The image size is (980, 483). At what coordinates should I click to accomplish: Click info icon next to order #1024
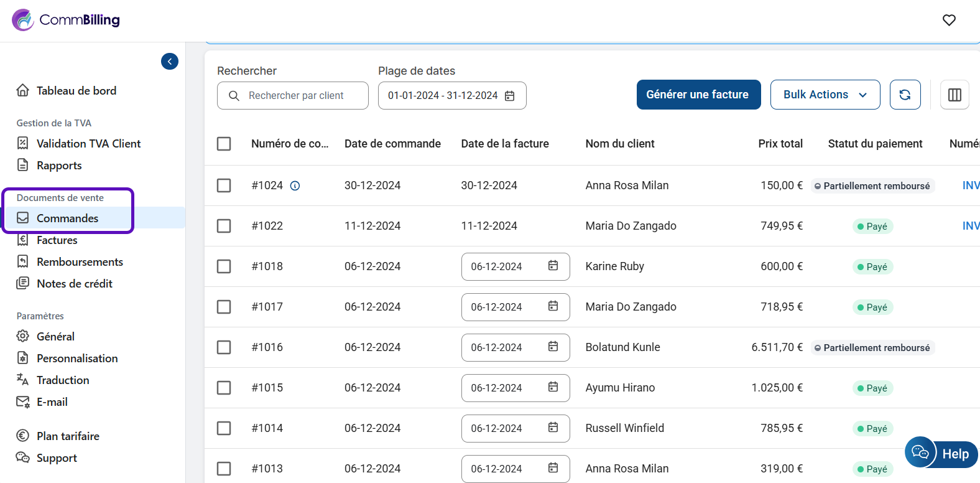point(295,185)
